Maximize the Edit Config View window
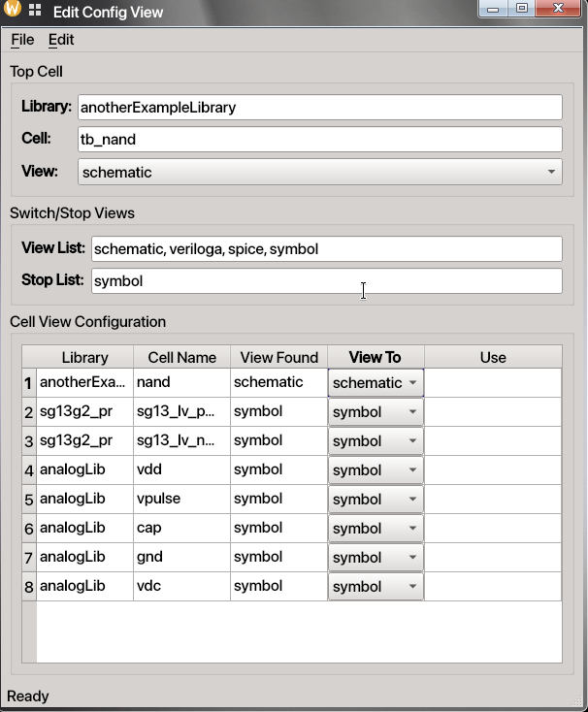The width and height of the screenshot is (588, 712). 522,9
